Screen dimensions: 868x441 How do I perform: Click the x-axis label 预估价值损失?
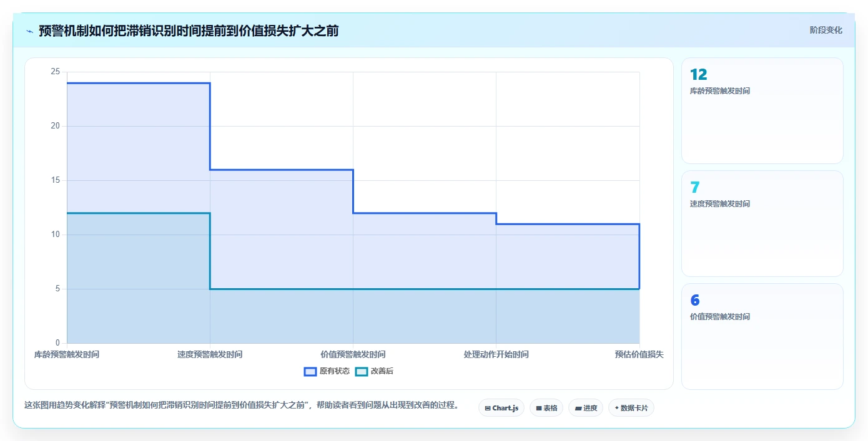639,354
